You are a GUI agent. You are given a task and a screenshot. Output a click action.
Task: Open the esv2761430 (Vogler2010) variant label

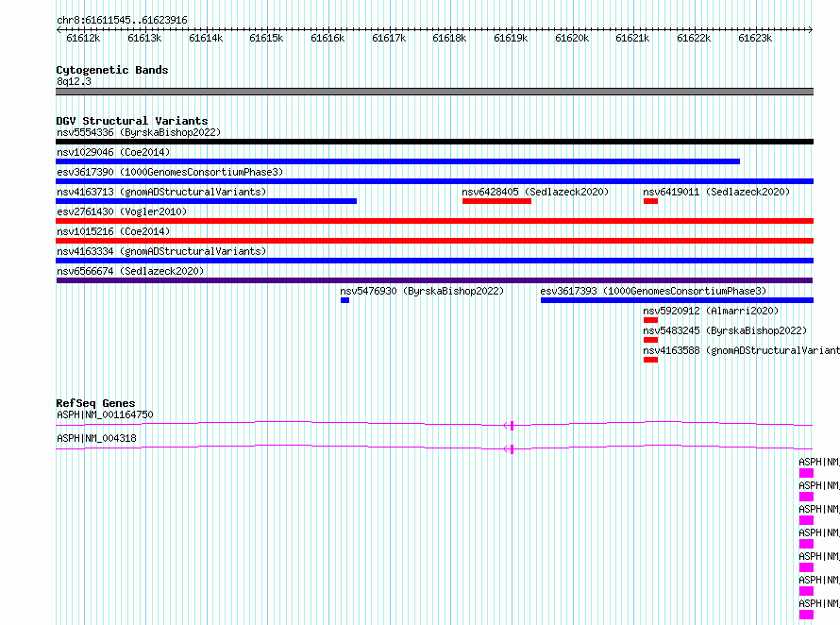(x=122, y=211)
